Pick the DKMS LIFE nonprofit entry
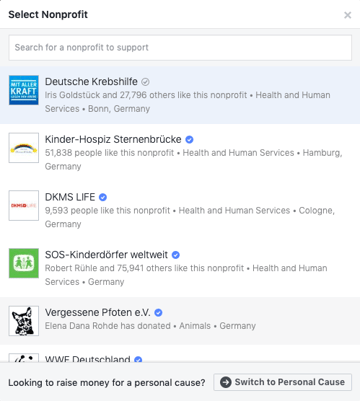360x401 pixels. (180, 210)
